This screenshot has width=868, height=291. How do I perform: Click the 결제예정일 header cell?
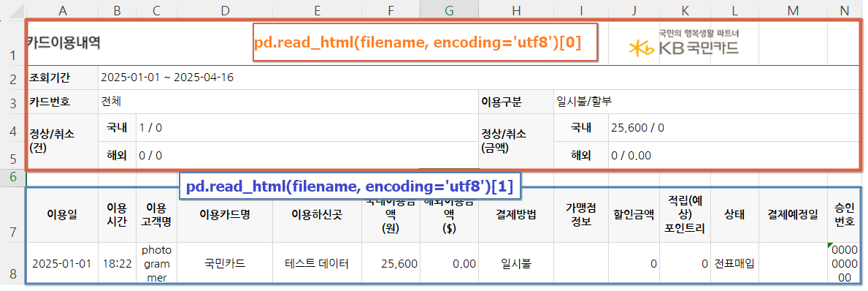(793, 215)
